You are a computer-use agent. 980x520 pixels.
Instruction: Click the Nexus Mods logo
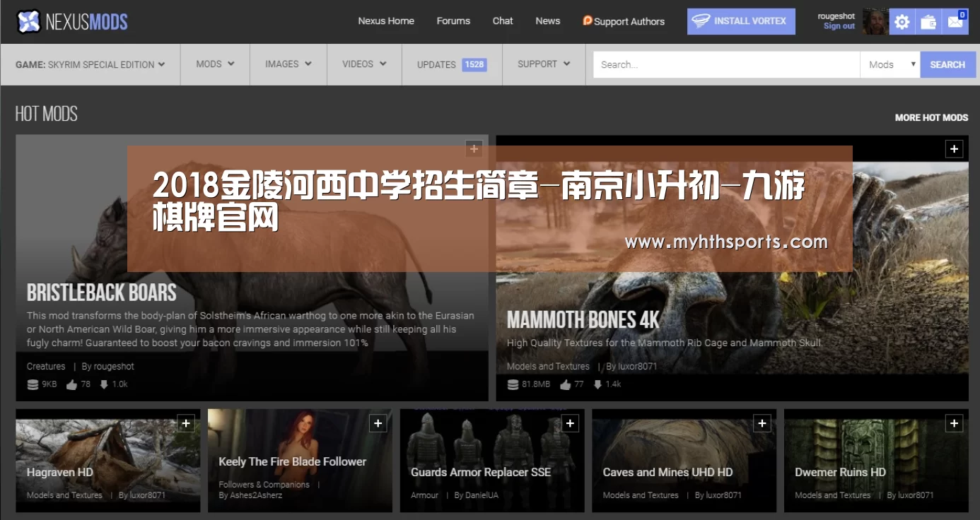pyautogui.click(x=72, y=22)
